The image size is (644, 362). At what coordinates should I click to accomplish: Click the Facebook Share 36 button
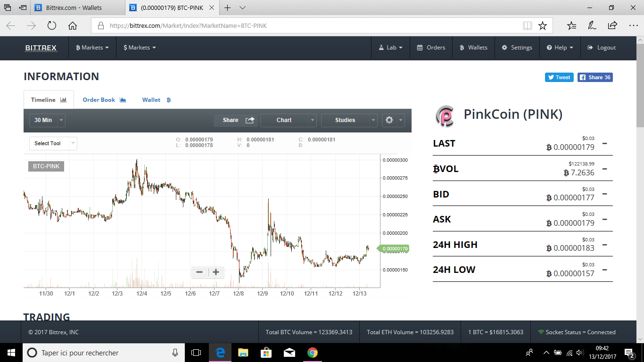pyautogui.click(x=595, y=77)
